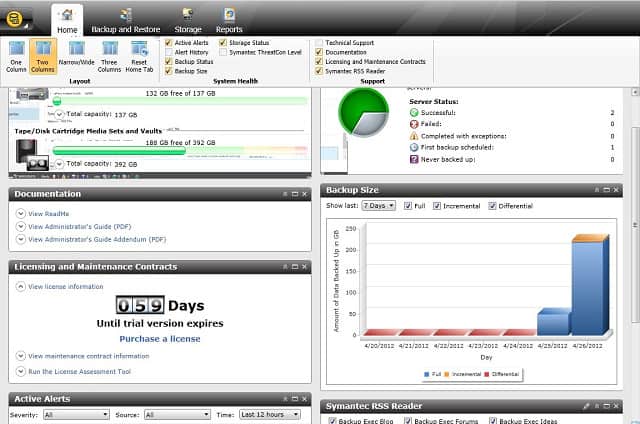Enable Technical Support checkbox

319,42
